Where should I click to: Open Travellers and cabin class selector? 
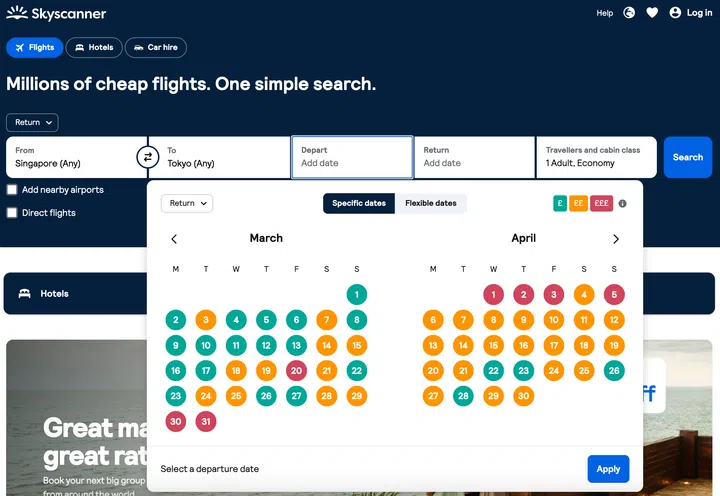(x=596, y=157)
